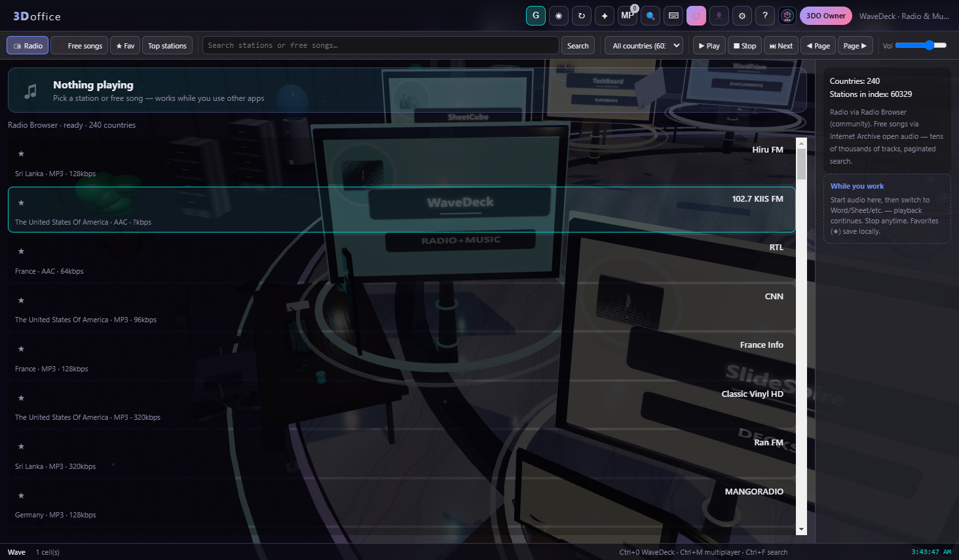This screenshot has width=959, height=560.
Task: Open the All countries dropdown
Action: (x=644, y=45)
